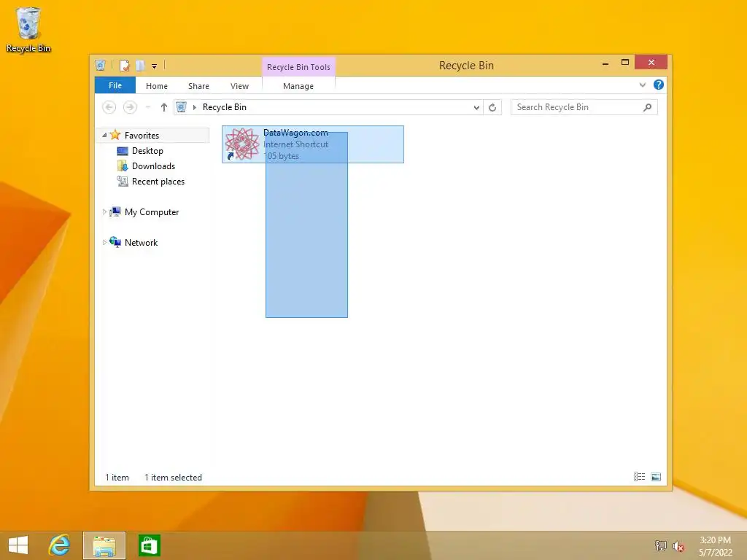Viewport: 747px width, 560px height.
Task: Click the muted volume tray icon
Action: pyautogui.click(x=678, y=546)
